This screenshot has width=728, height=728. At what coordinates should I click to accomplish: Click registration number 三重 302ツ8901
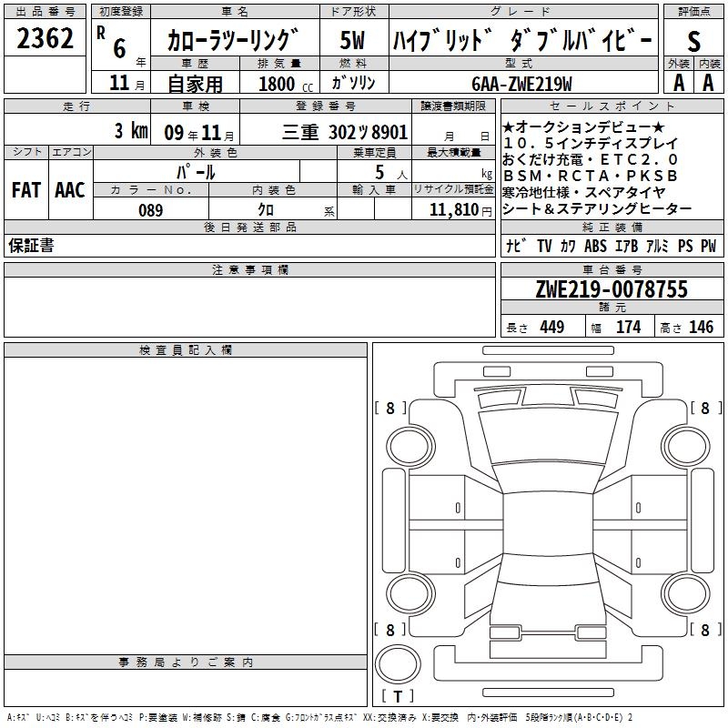pos(345,132)
